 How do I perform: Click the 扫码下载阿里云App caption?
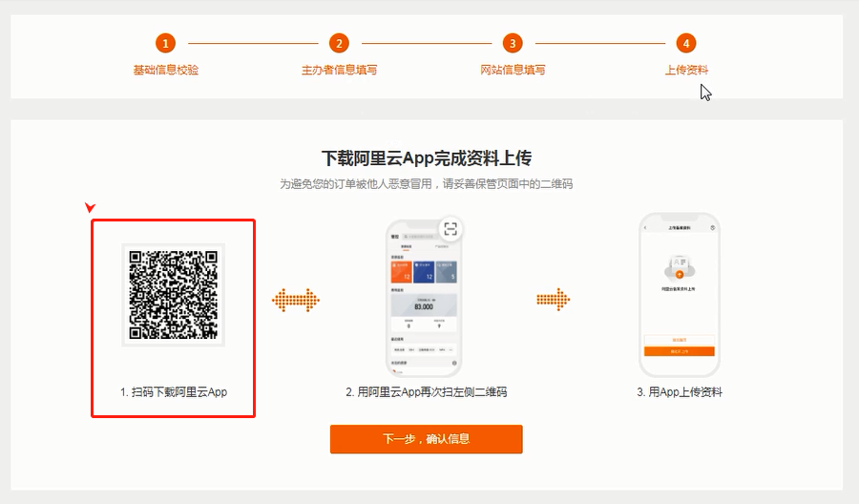[174, 392]
